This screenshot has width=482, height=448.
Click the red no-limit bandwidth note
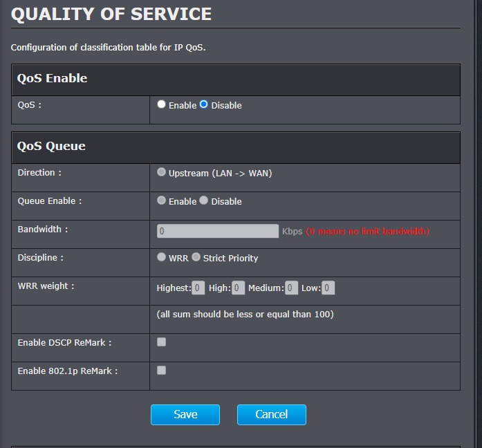pyautogui.click(x=367, y=231)
